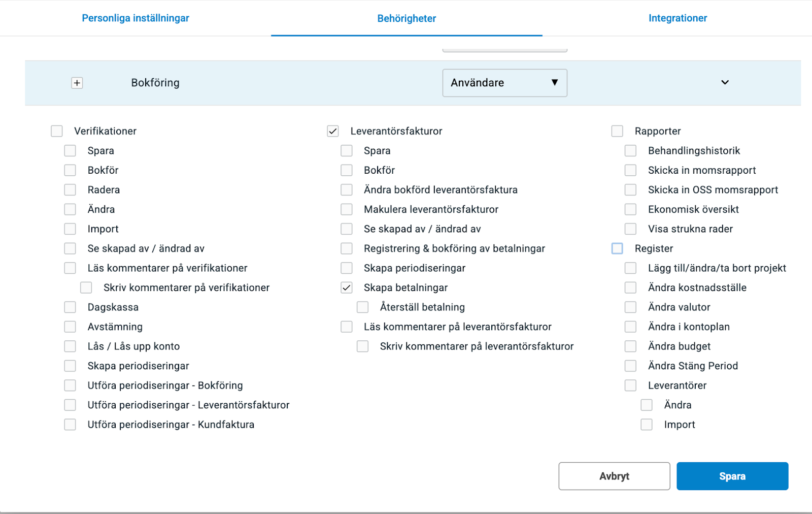Check the Register checkbox
This screenshot has height=514, width=812.
coord(617,248)
